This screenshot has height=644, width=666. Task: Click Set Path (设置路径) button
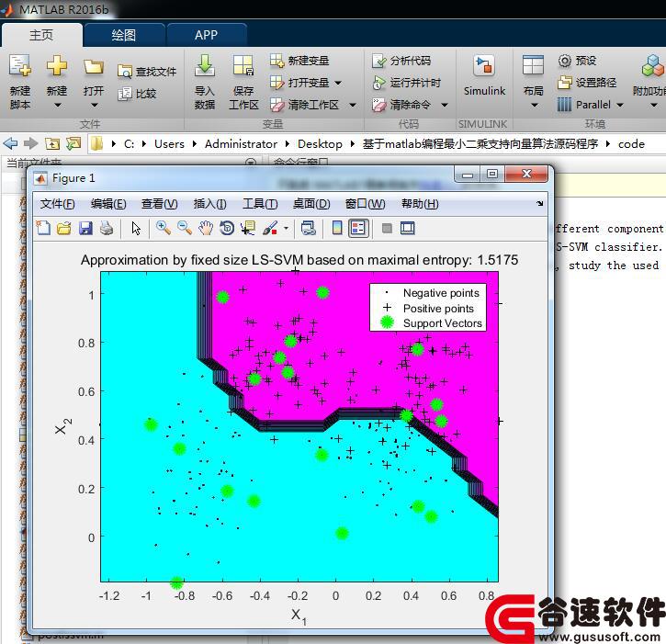[x=587, y=83]
